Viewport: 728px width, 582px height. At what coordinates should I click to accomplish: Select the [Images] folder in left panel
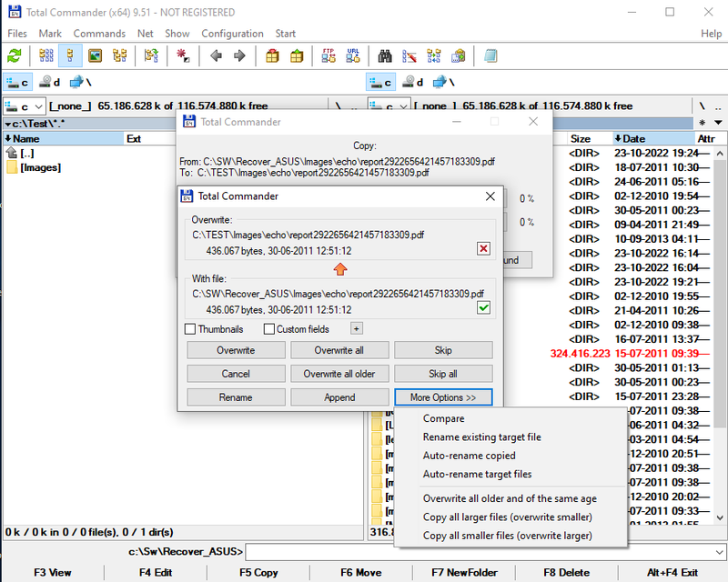34,167
